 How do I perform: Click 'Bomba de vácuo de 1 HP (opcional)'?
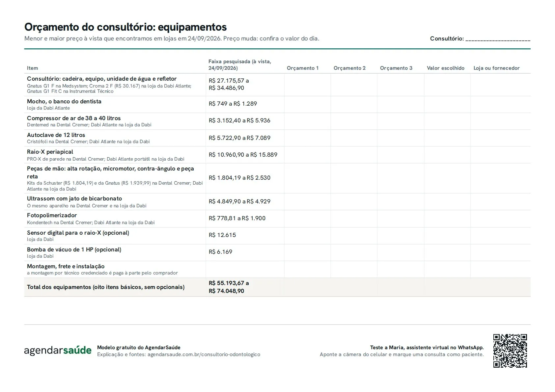pyautogui.click(x=74, y=249)
